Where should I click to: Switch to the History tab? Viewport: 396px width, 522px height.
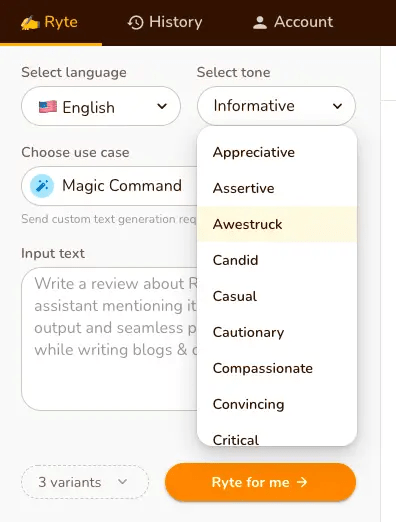click(x=165, y=22)
